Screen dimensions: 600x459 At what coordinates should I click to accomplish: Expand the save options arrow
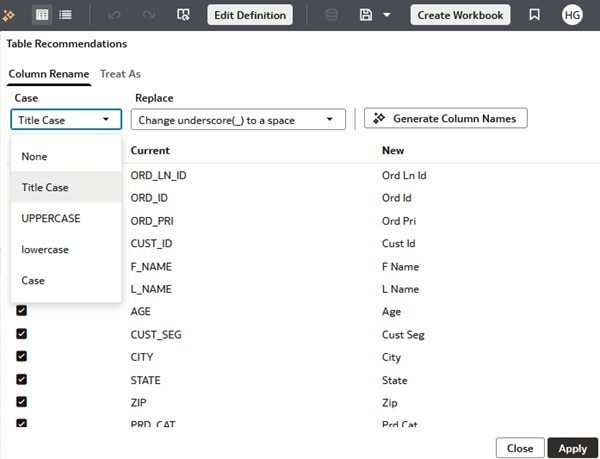click(387, 15)
